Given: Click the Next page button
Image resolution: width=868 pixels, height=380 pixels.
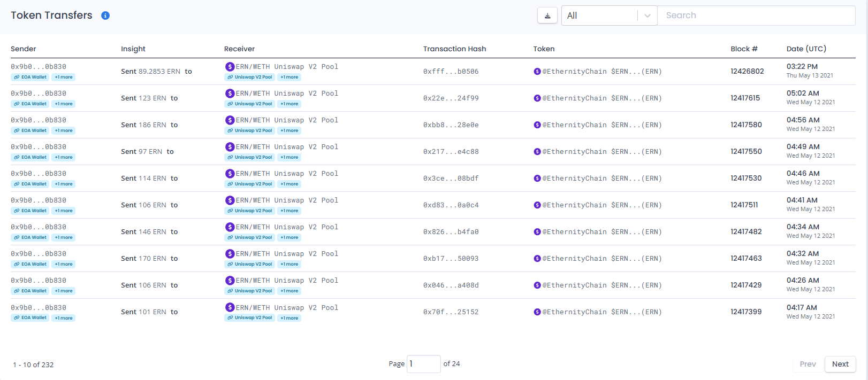Looking at the screenshot, I should [x=840, y=364].
